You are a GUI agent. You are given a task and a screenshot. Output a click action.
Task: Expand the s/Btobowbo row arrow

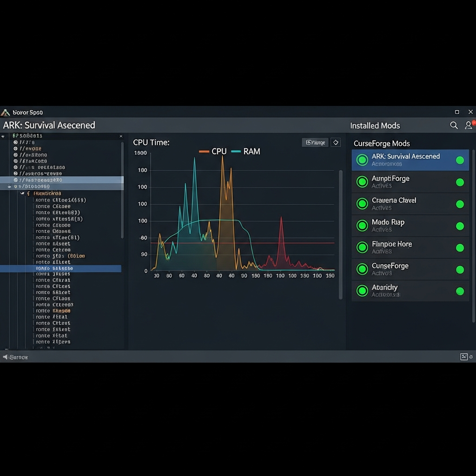(9, 186)
